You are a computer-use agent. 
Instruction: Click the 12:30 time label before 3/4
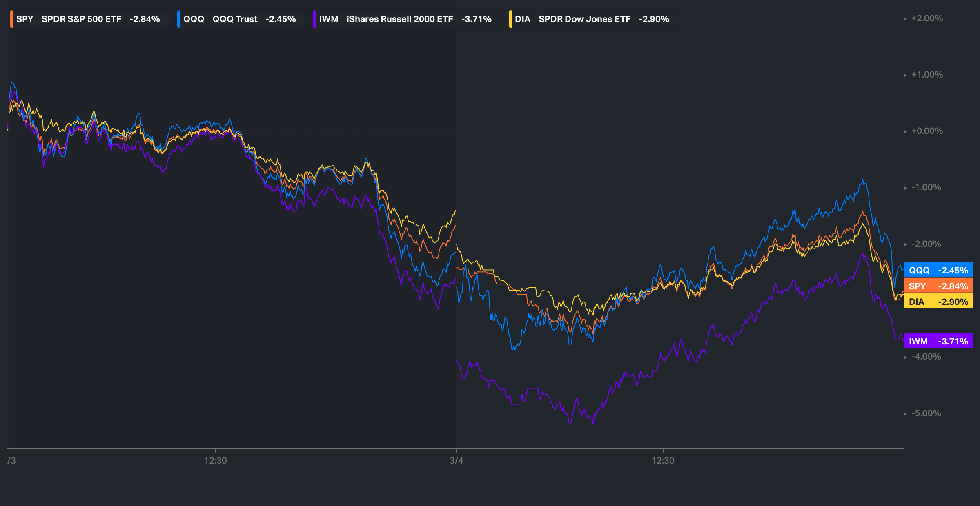[x=216, y=461]
